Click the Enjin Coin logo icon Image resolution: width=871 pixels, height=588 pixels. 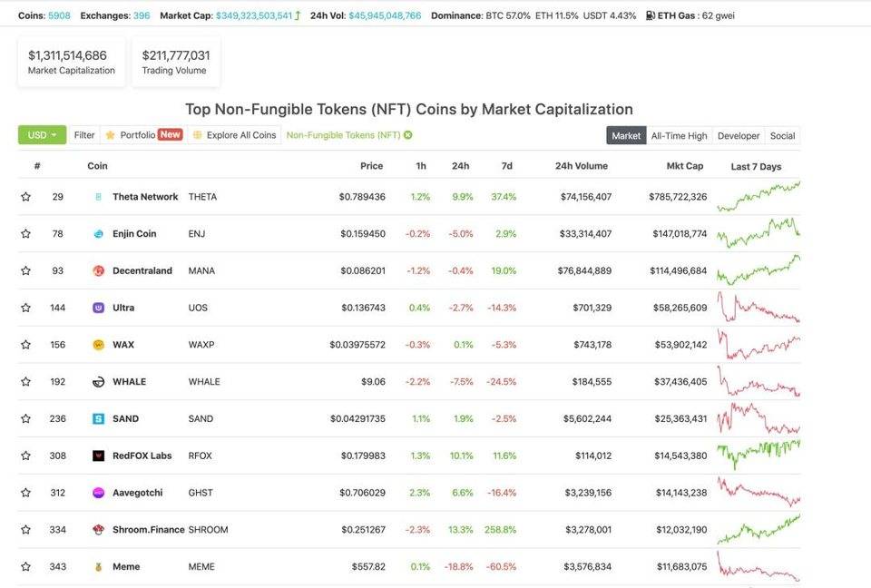pyautogui.click(x=98, y=233)
